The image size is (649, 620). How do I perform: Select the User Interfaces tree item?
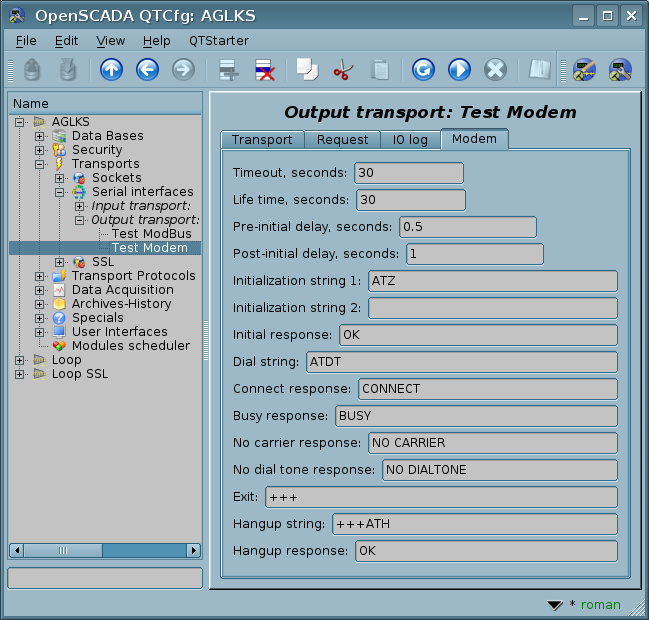pos(120,332)
